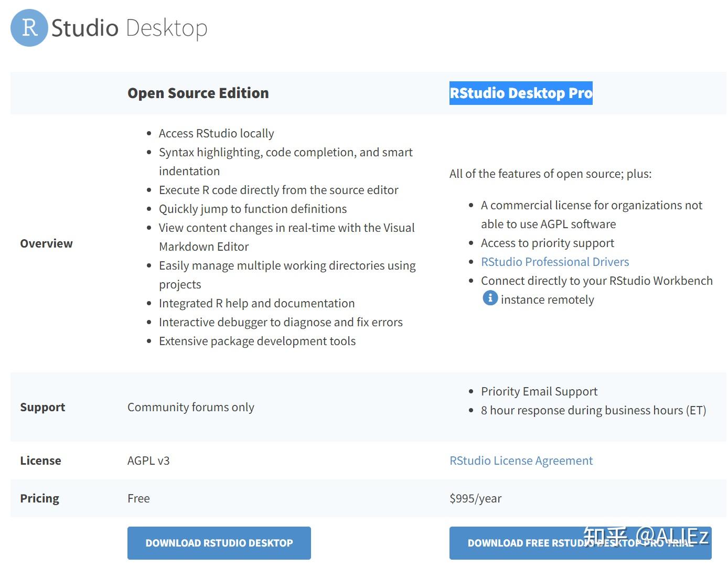Click the DOWNLOAD RSTUDIO DESKTOP button
The width and height of the screenshot is (728, 567).
pyautogui.click(x=219, y=543)
